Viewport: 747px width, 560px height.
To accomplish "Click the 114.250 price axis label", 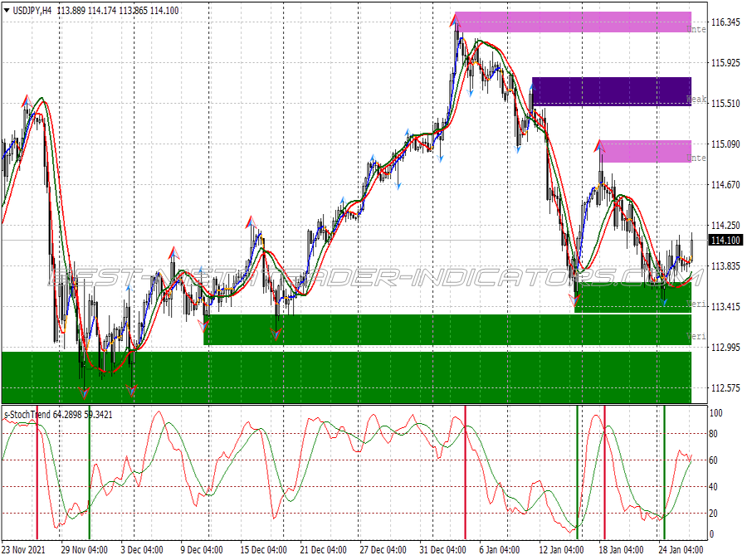I will tap(725, 225).
